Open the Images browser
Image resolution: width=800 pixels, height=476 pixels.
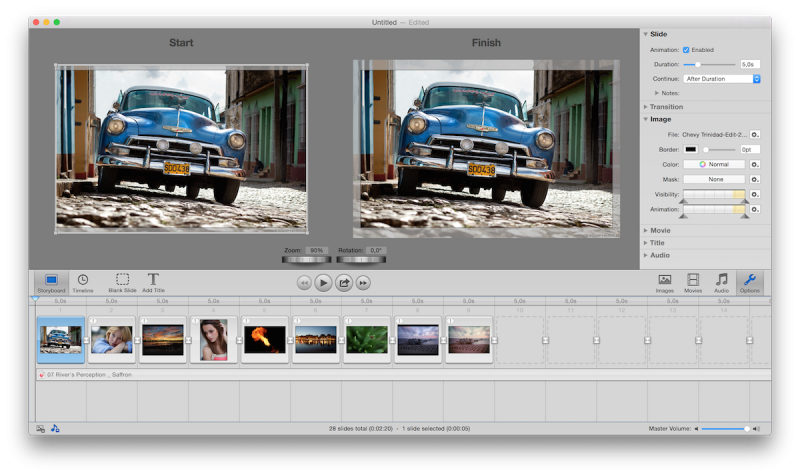coord(664,282)
